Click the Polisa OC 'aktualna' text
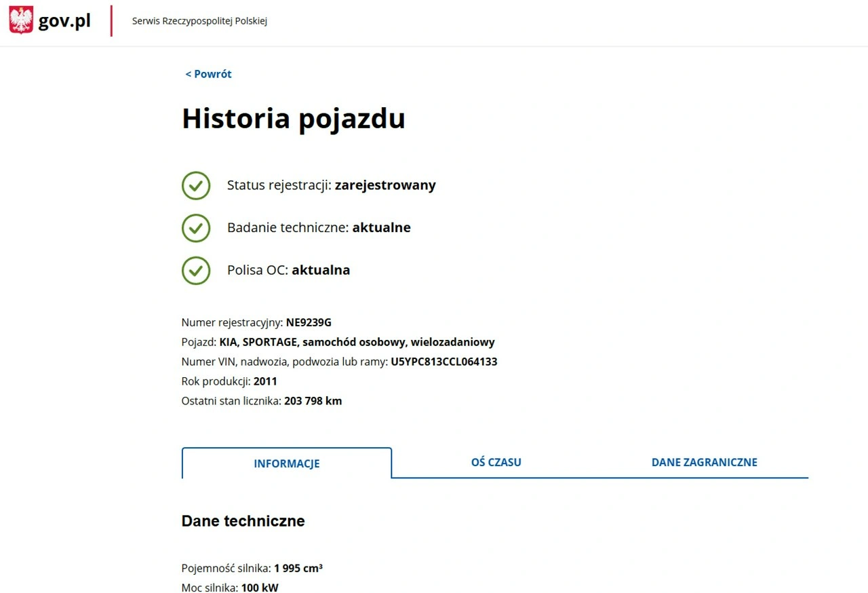The height and width of the screenshot is (593, 868). pyautogui.click(x=321, y=270)
